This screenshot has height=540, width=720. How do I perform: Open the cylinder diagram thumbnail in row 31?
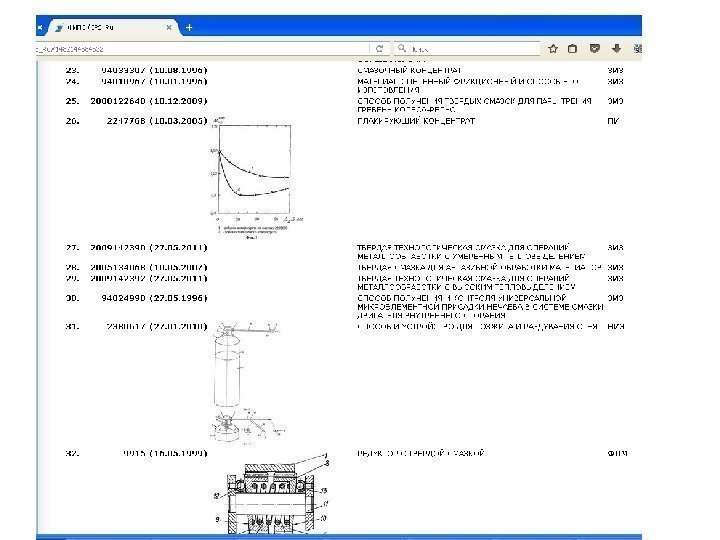[248, 383]
